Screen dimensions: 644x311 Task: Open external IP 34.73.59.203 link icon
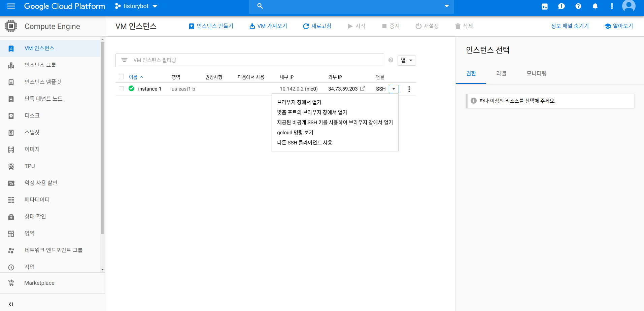tap(362, 89)
